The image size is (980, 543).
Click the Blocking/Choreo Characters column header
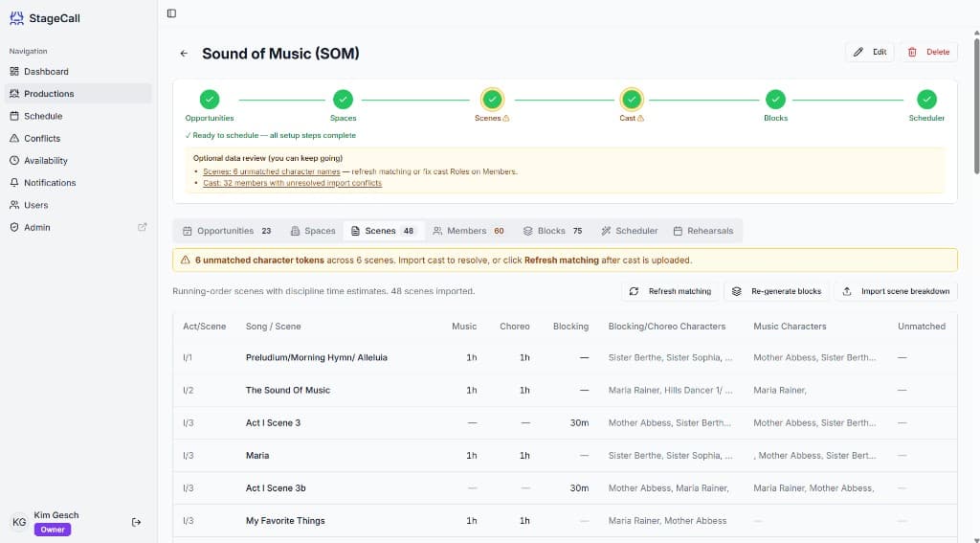[667, 327]
